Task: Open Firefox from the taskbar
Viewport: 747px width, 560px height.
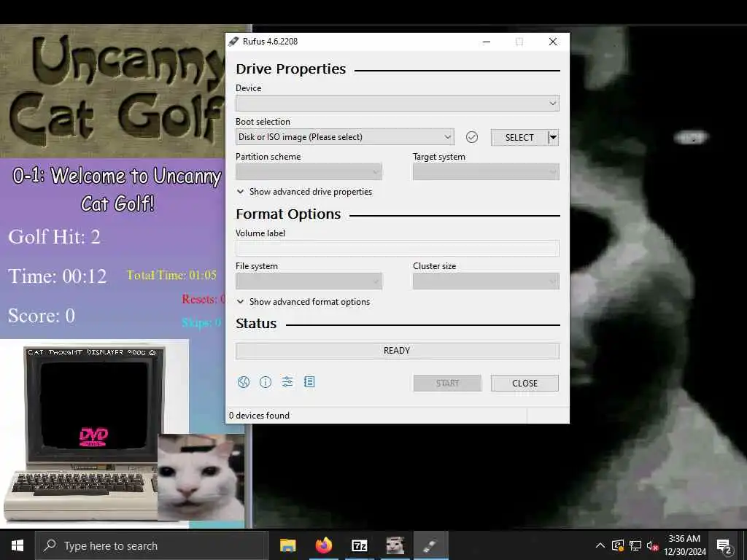Action: click(323, 545)
